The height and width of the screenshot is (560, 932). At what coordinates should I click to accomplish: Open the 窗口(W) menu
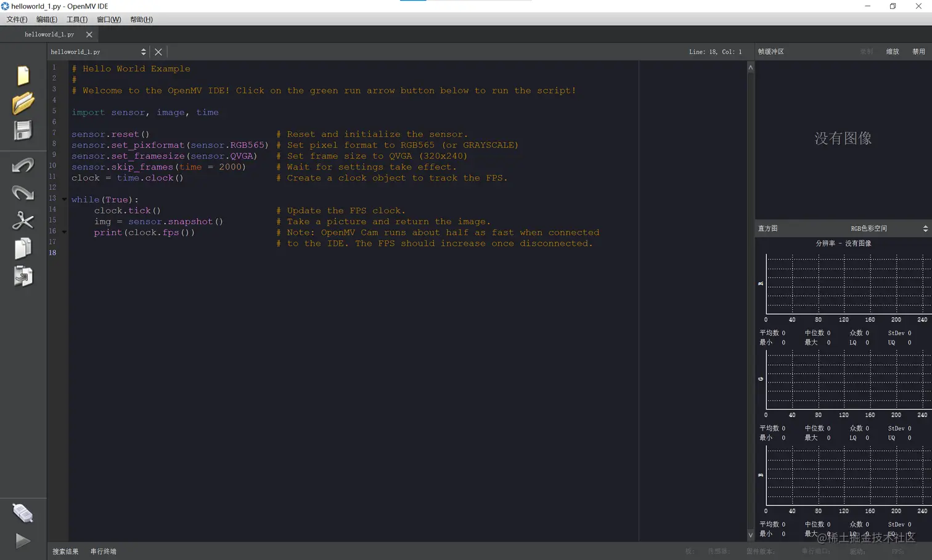click(109, 20)
